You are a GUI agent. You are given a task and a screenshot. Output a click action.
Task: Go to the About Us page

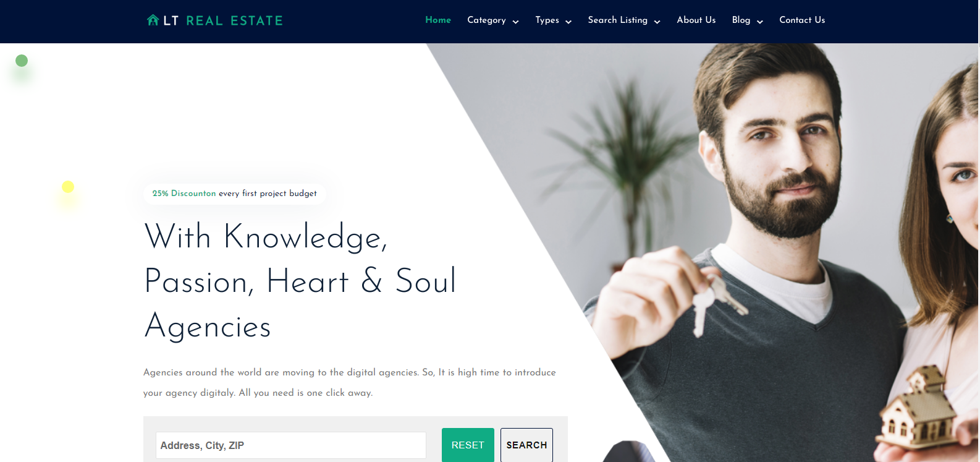[x=696, y=20]
